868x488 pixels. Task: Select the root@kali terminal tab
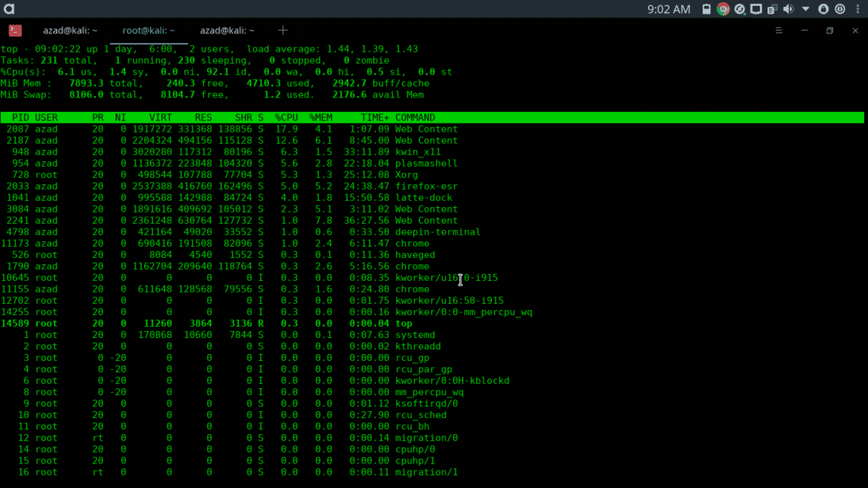tap(148, 30)
